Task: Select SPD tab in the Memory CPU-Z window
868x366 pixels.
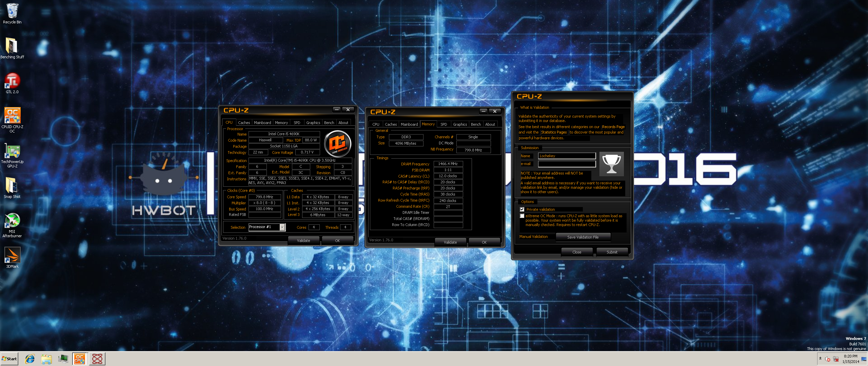Action: 444,124
